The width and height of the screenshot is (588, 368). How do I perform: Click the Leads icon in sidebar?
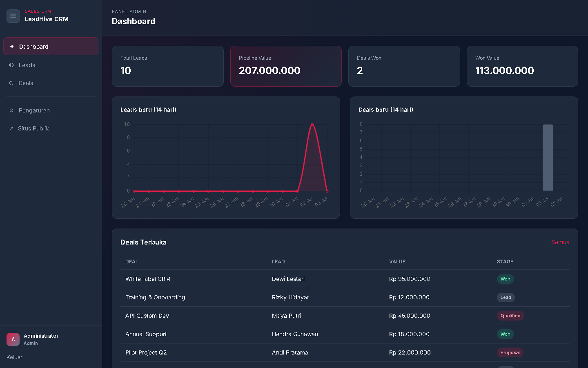pyautogui.click(x=11, y=65)
